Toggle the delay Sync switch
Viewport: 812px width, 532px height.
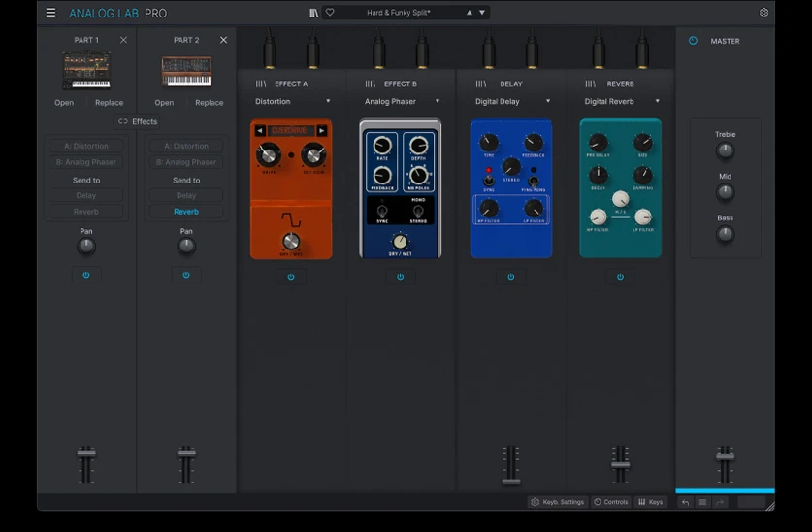[488, 181]
